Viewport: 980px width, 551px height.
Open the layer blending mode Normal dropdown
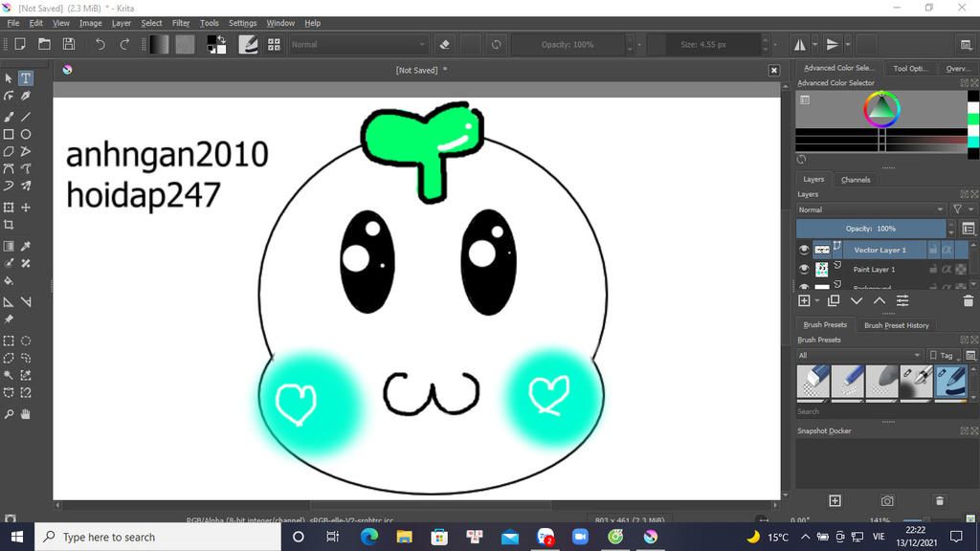tap(871, 209)
